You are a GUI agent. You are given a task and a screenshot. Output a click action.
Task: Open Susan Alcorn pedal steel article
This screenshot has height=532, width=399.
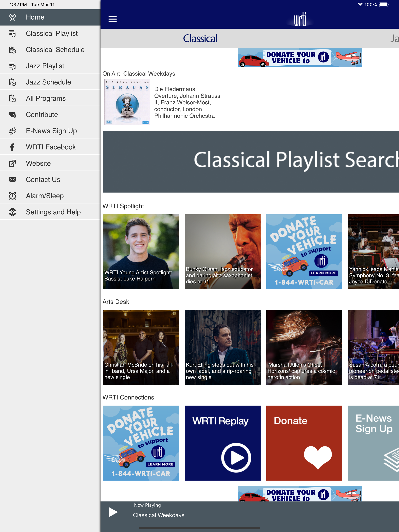coord(373,347)
